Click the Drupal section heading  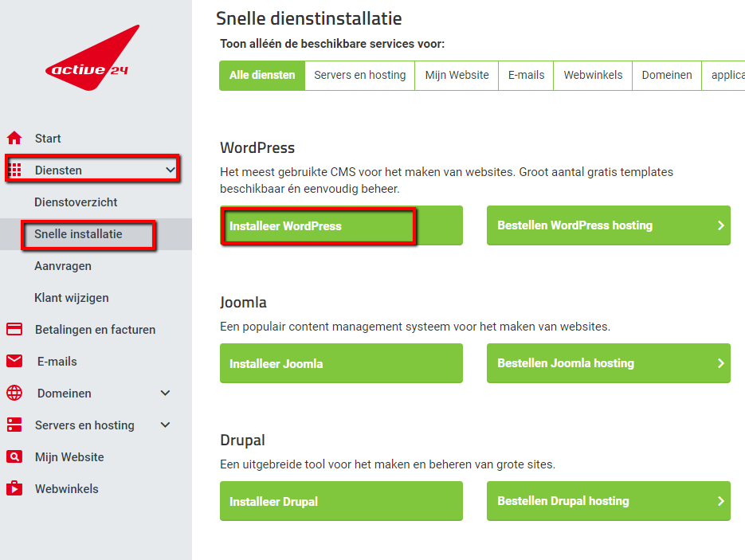click(x=242, y=441)
